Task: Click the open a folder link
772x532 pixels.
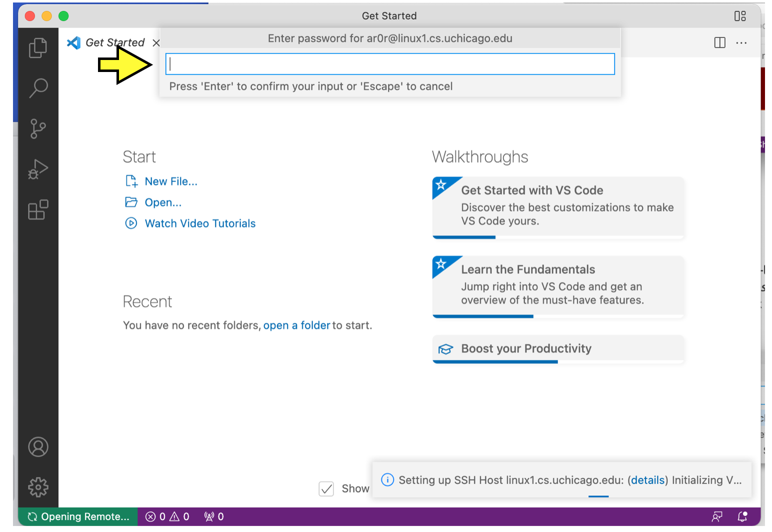Action: click(x=296, y=325)
